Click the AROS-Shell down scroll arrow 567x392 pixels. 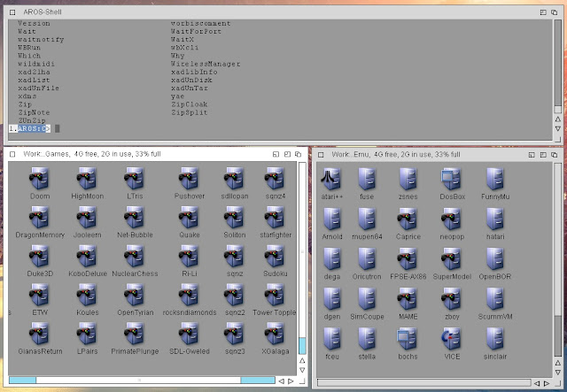557,128
